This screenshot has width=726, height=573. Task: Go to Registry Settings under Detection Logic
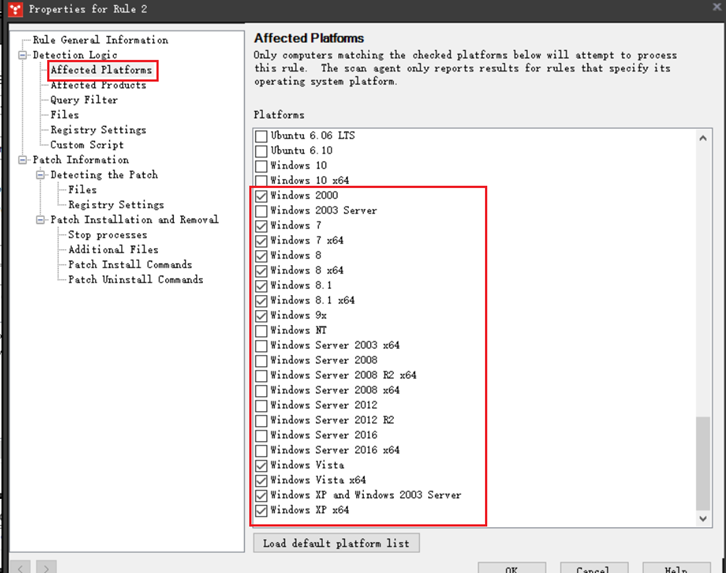[x=98, y=130]
